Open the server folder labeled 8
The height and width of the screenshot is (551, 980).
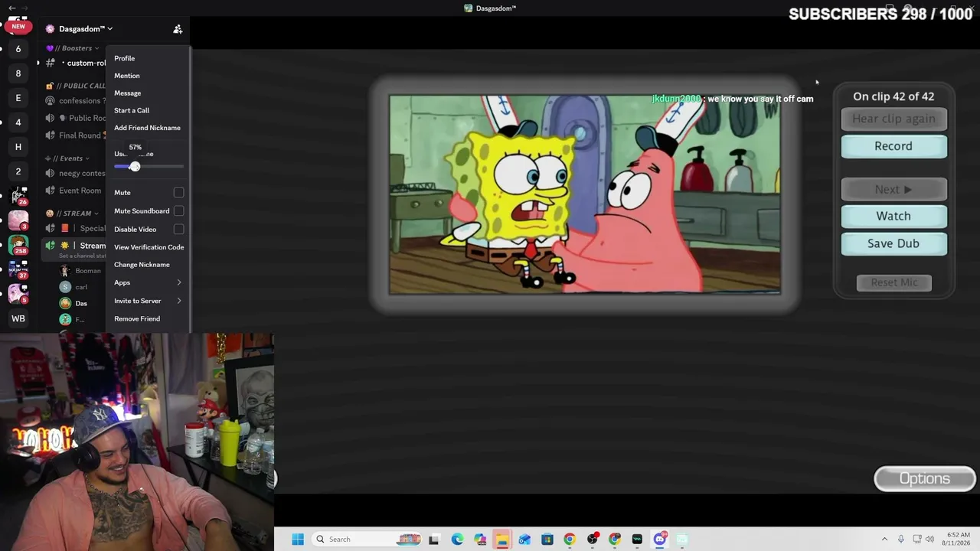[x=18, y=73]
